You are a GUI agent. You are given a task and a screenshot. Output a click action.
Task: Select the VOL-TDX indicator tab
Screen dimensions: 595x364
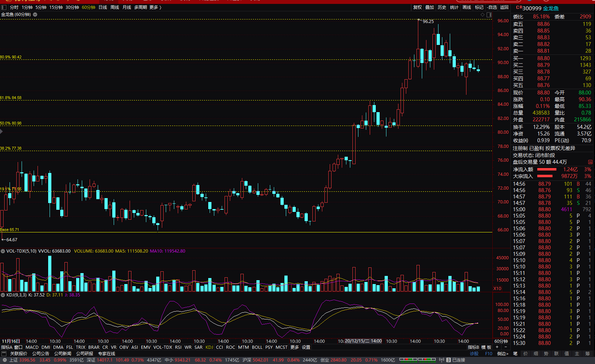pos(163,347)
